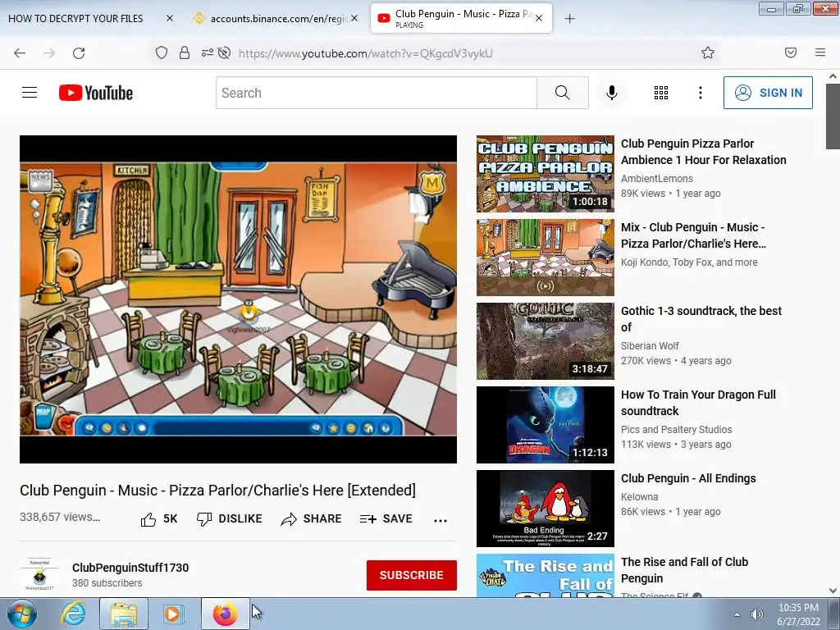Open Rise and Fall of Club Penguin thumbnail
Screen dimensions: 840x630
click(x=546, y=575)
